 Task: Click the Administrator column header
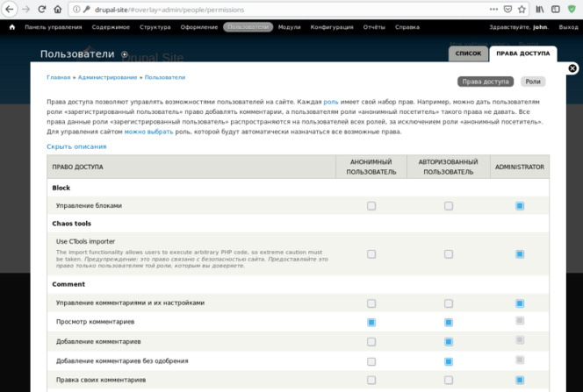click(520, 167)
